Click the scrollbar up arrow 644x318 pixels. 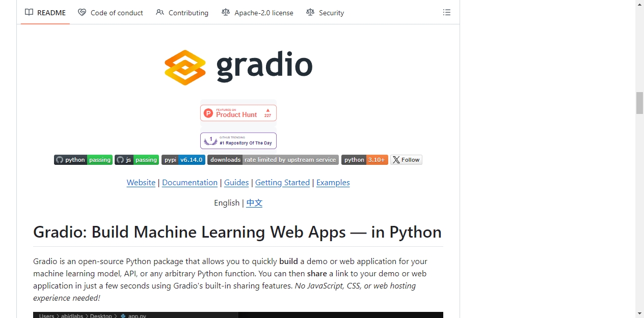click(639, 4)
